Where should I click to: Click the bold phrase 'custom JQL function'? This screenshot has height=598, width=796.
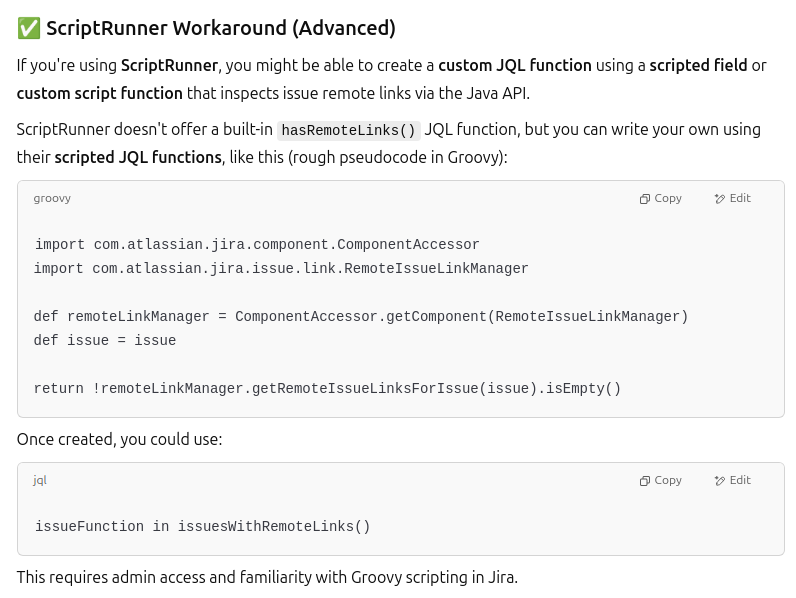(515, 65)
